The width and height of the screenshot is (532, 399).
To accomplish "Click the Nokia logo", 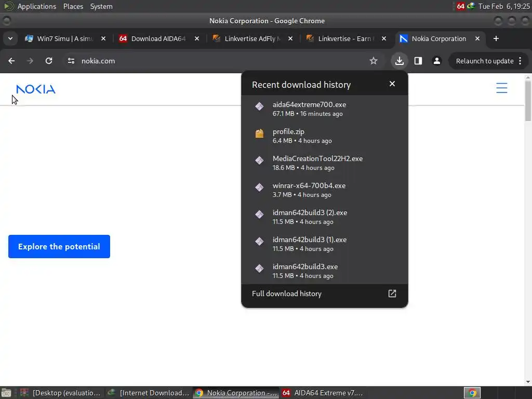I will pos(36,89).
